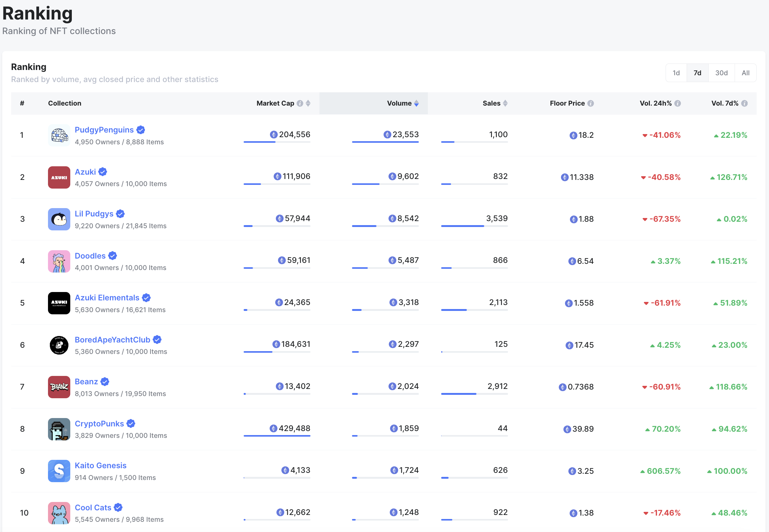Click the 70.20% value for CryptoPunks
Screen dimensions: 769x532
click(x=667, y=429)
